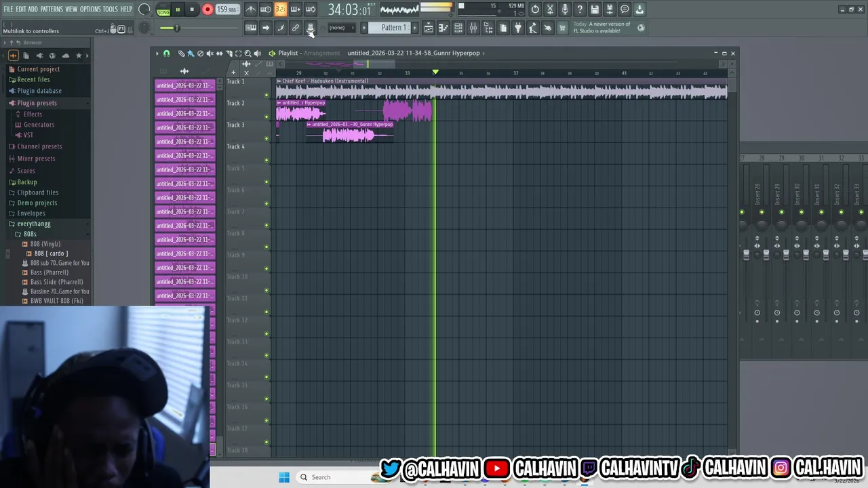Screen dimensions: 868x488
Task: Open the EDIT menu
Action: (x=21, y=9)
